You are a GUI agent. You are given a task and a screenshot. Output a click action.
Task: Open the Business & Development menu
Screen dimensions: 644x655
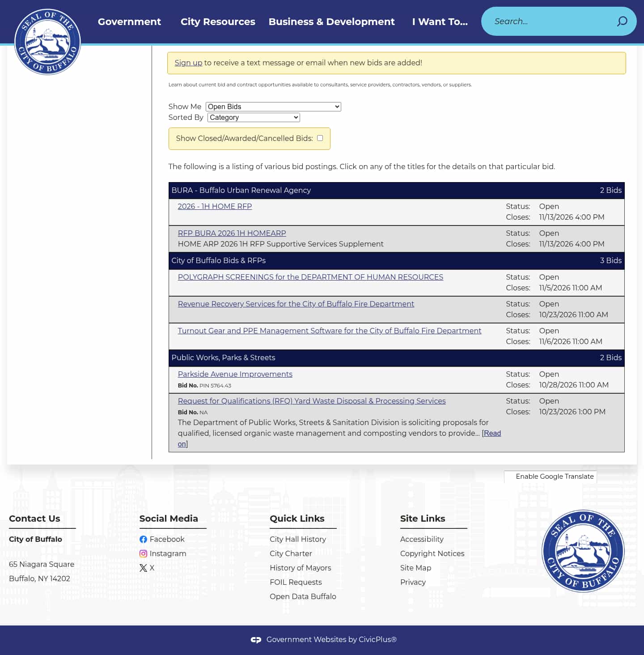(331, 21)
